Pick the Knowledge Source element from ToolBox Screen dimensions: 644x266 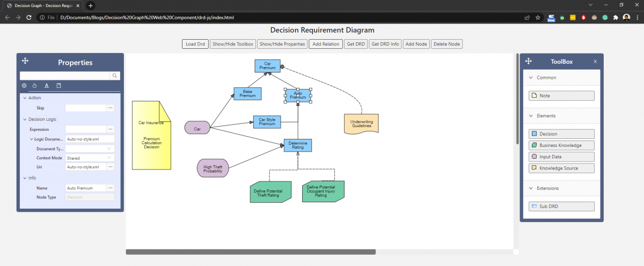point(561,168)
